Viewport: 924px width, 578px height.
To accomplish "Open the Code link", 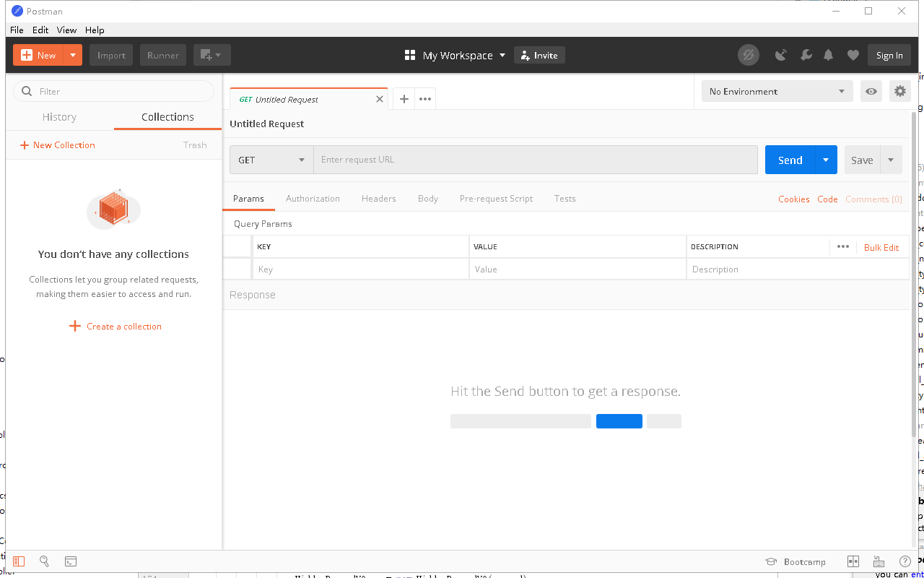I will coord(827,199).
